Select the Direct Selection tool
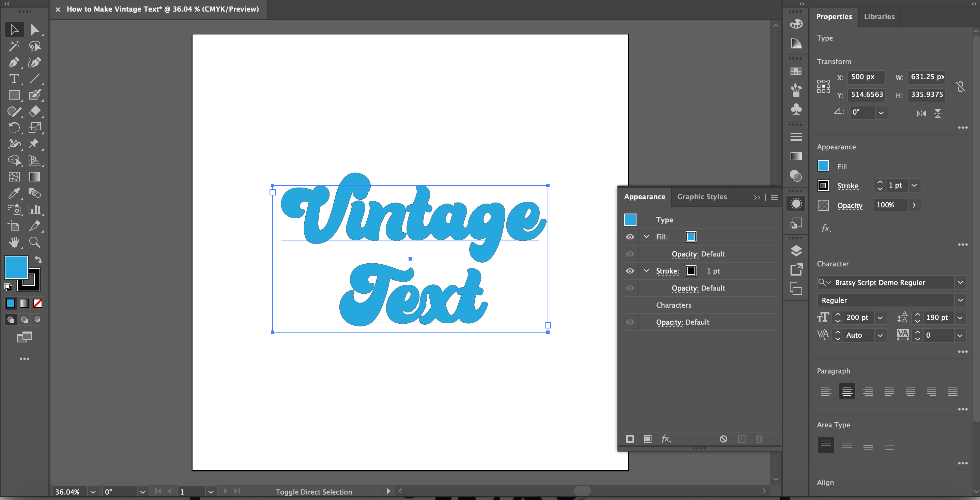Image resolution: width=980 pixels, height=500 pixels. click(x=35, y=30)
